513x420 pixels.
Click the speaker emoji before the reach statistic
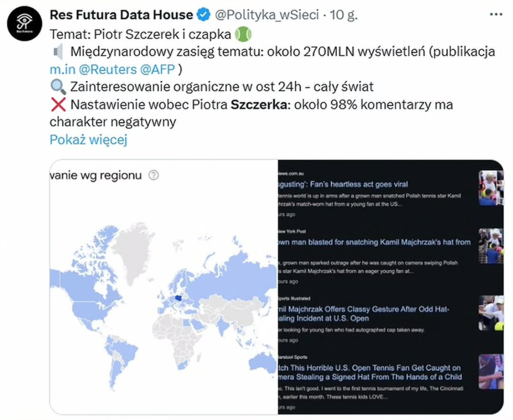[59, 51]
